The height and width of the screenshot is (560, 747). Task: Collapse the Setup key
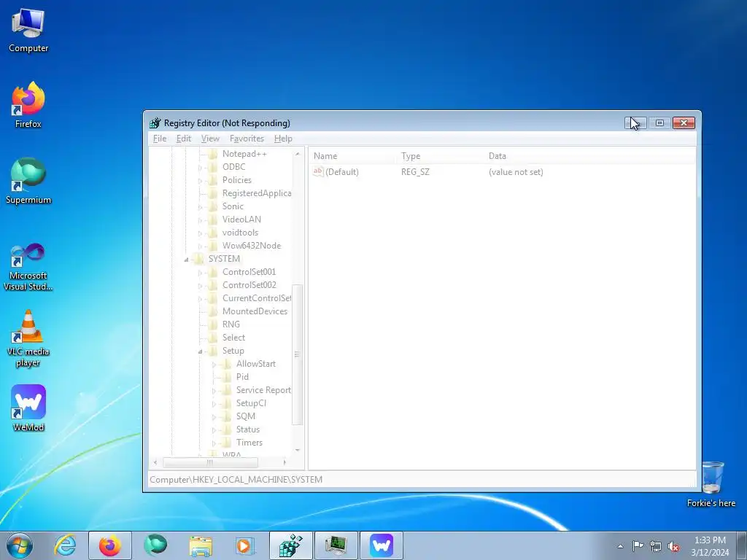[200, 351]
